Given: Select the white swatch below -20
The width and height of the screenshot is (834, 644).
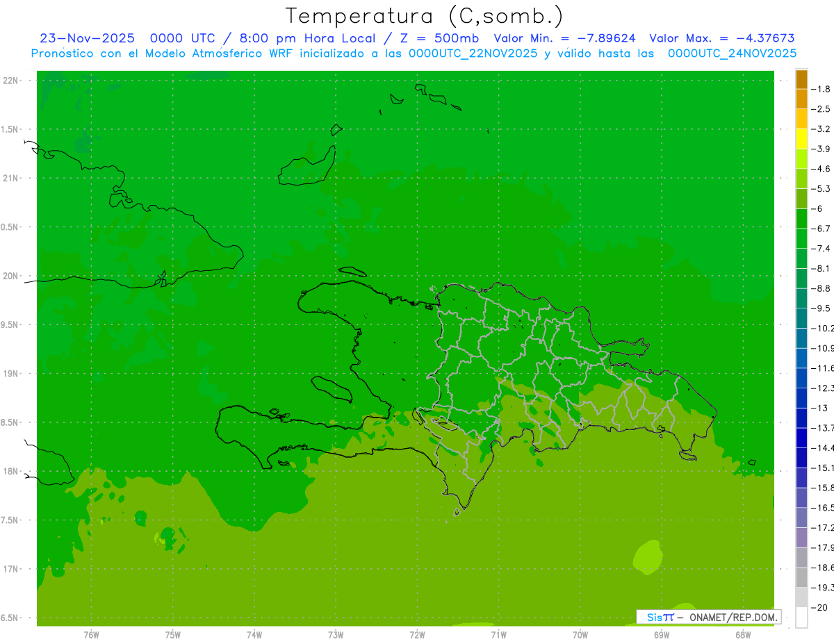Looking at the screenshot, I should 801,617.
